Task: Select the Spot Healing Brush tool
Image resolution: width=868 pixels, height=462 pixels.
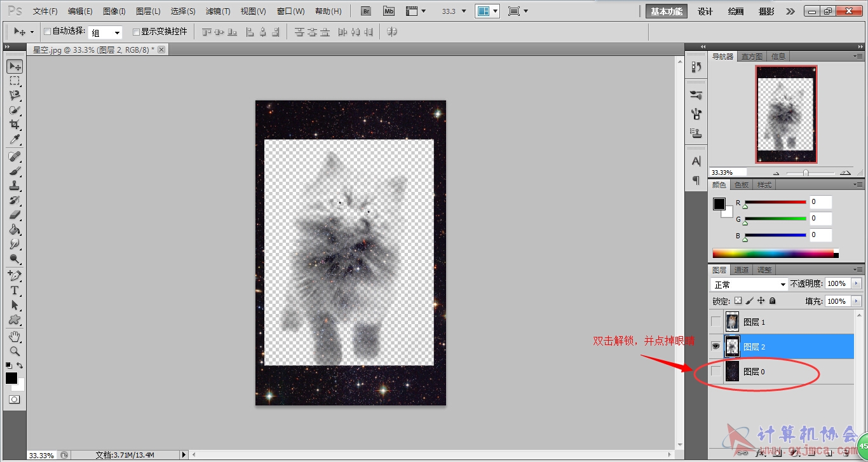Action: click(x=15, y=156)
